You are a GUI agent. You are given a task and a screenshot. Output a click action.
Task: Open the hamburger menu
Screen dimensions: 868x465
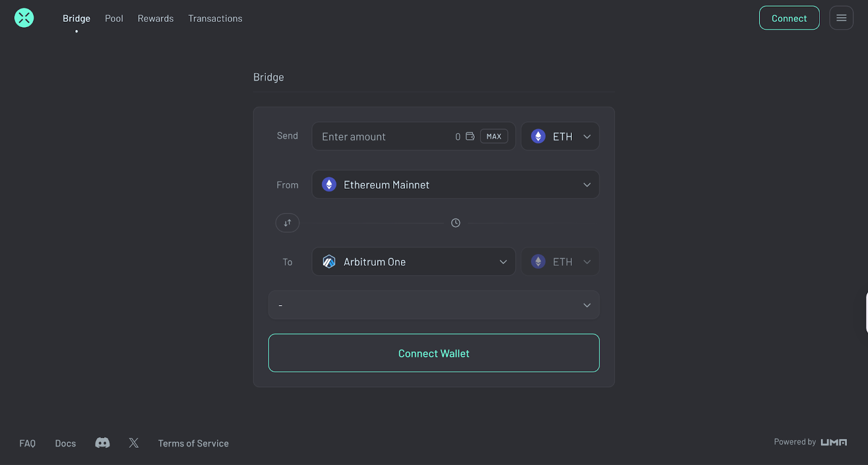[x=841, y=18]
